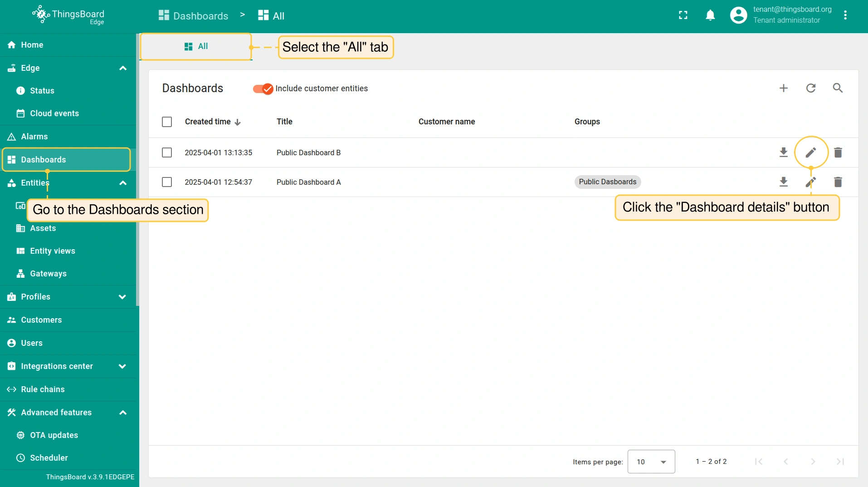Open Rule chains in sidebar
Viewport: 868px width, 487px height.
point(43,389)
